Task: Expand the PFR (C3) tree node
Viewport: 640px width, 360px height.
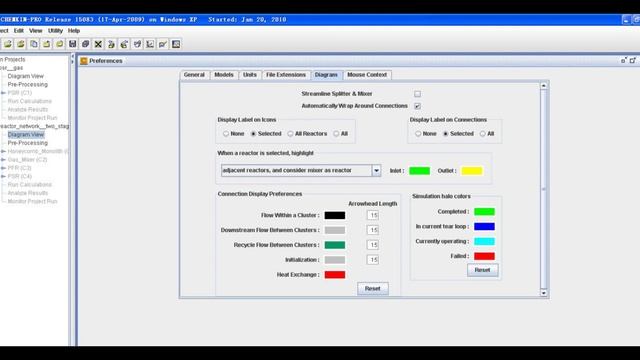Action: click(3, 168)
